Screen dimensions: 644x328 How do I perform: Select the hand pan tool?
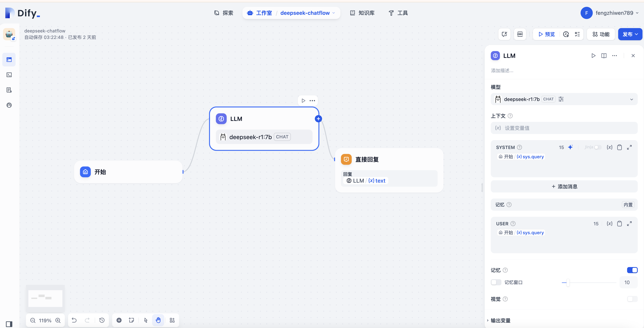pyautogui.click(x=158, y=320)
